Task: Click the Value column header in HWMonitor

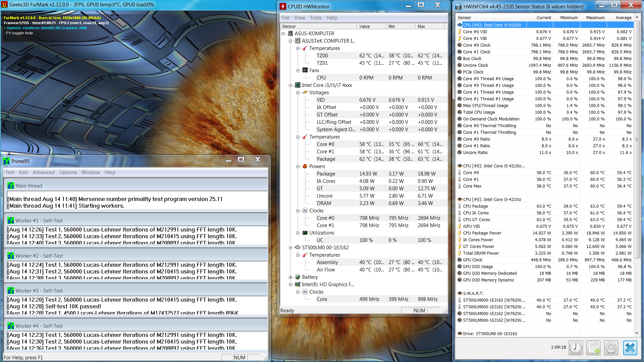Action: (371, 26)
